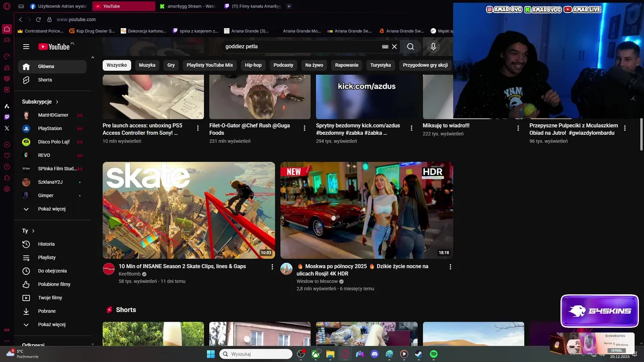Screen dimensions: 644x362
Task: Reload the page
Action: 38,20
